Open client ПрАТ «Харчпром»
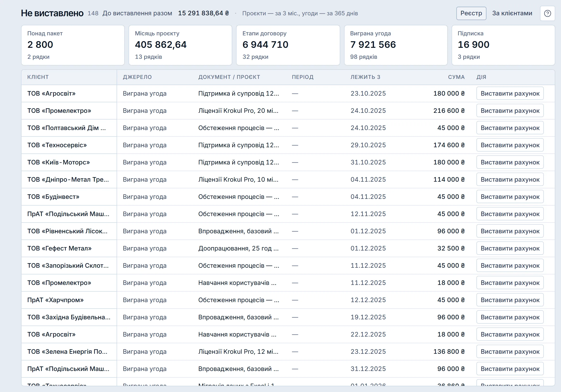 pyautogui.click(x=55, y=300)
